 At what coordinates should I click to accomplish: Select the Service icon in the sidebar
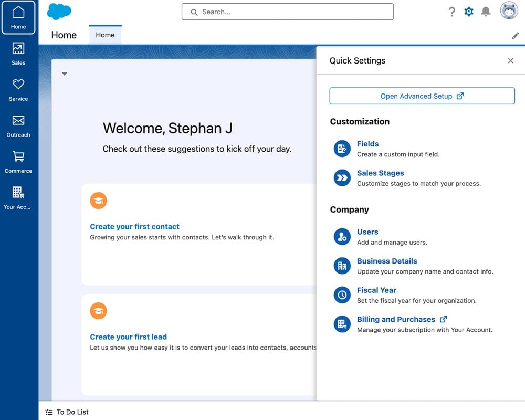click(18, 89)
